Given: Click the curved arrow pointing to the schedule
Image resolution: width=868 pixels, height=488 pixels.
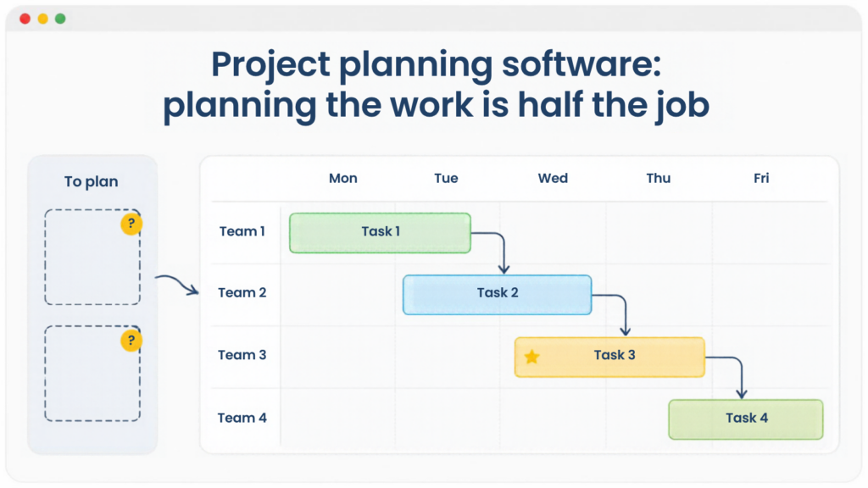Looking at the screenshot, I should pos(176,285).
